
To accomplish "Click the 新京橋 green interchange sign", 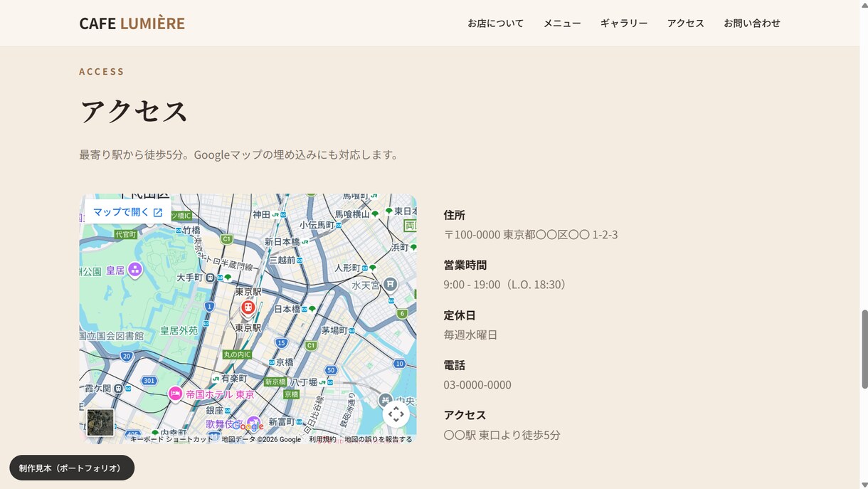I will (x=275, y=382).
